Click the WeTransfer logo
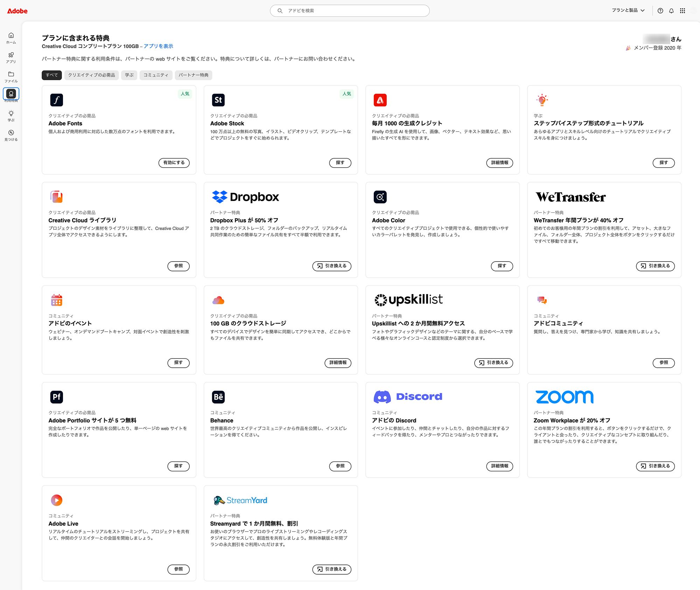 (570, 197)
